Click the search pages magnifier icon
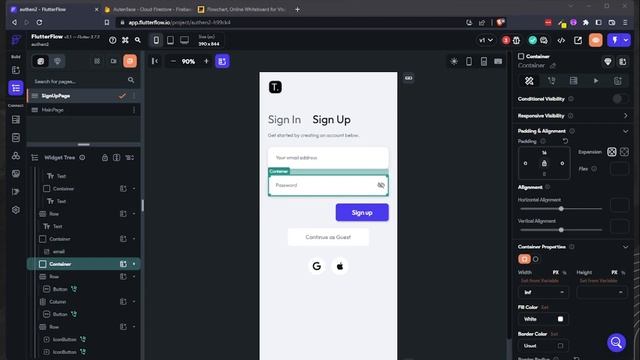Viewport: 640px width, 360px height. (x=131, y=80)
